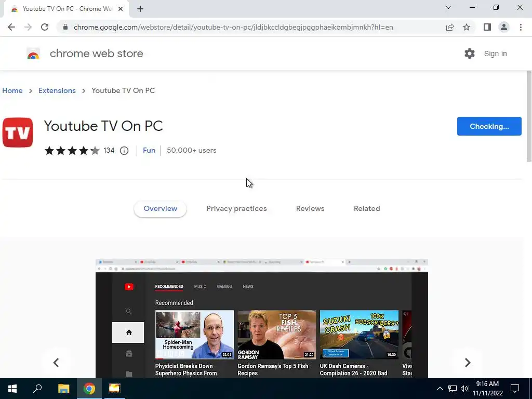
Task: Click the browser forward arrow
Action: (28, 27)
